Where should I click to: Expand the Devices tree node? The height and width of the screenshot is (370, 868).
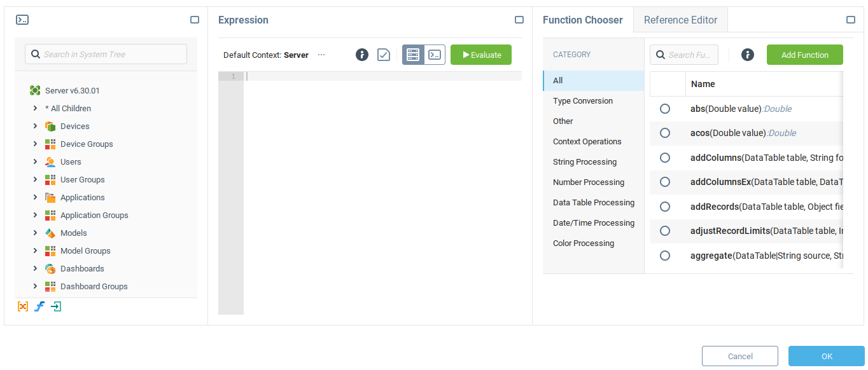click(x=35, y=126)
